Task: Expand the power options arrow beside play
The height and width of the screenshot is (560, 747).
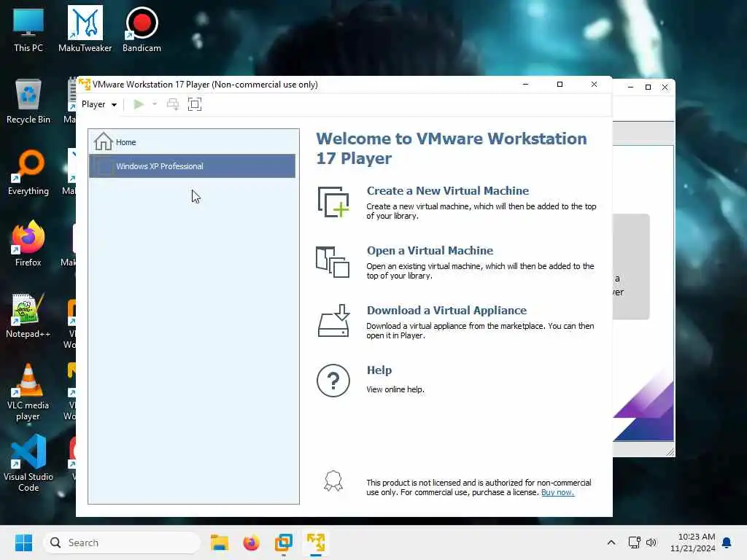Action: (x=155, y=104)
